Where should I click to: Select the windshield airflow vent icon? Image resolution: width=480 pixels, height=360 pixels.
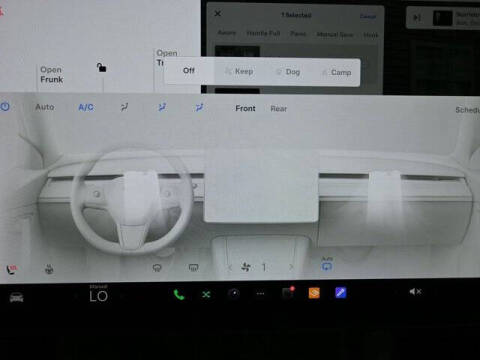point(124,107)
